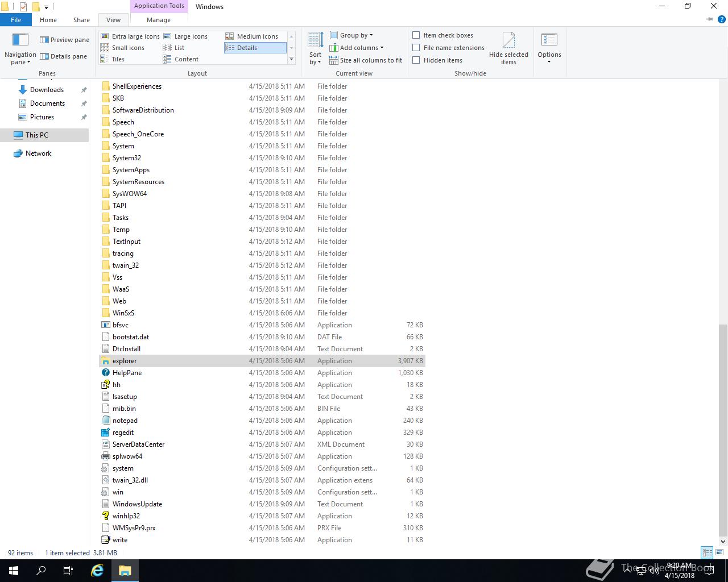Image resolution: width=728 pixels, height=582 pixels.
Task: Click the Properties quick access icon
Action: [x=23, y=7]
